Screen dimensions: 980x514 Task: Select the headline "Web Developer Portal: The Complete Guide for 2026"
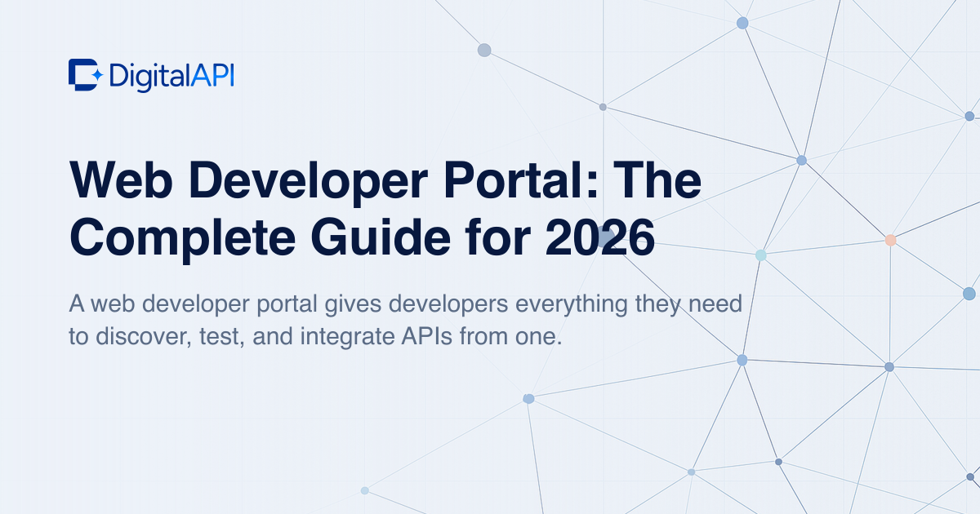click(x=385, y=209)
